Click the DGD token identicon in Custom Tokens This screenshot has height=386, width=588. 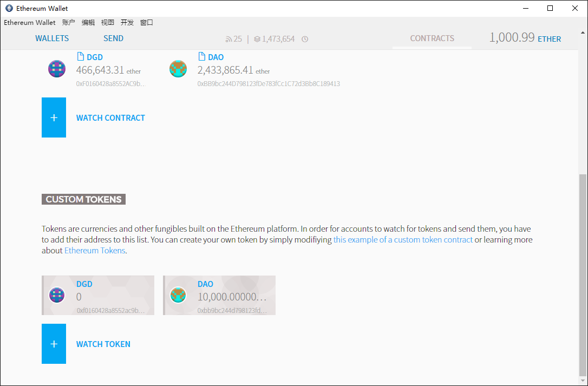pos(57,295)
